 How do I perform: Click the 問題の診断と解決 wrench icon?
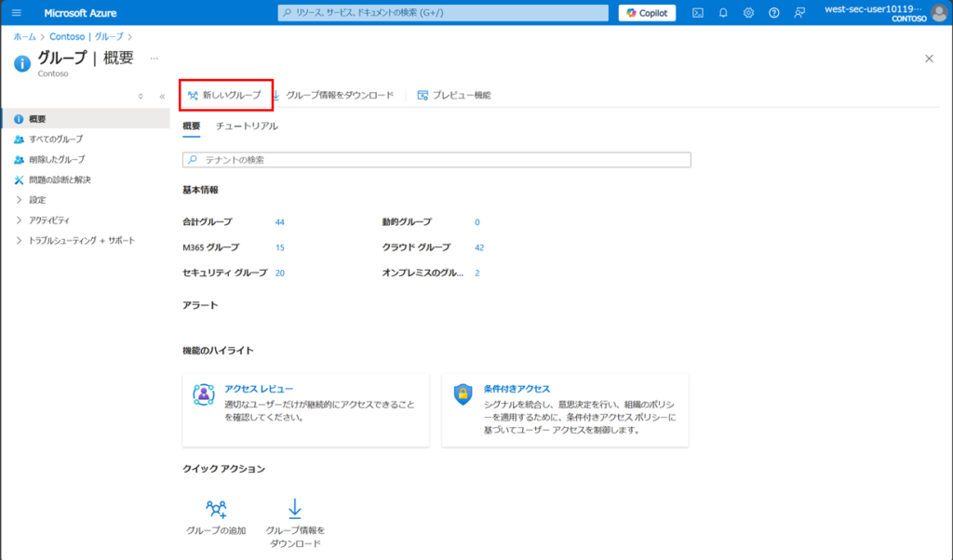(19, 180)
